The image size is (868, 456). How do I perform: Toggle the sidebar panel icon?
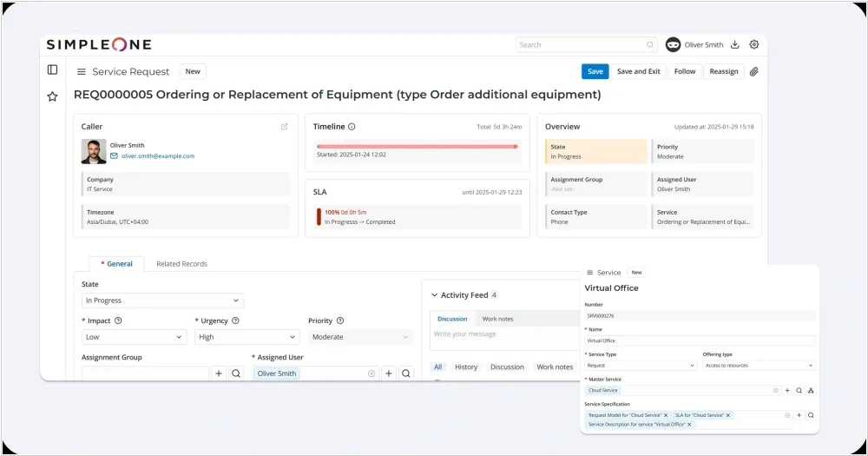pyautogui.click(x=52, y=69)
